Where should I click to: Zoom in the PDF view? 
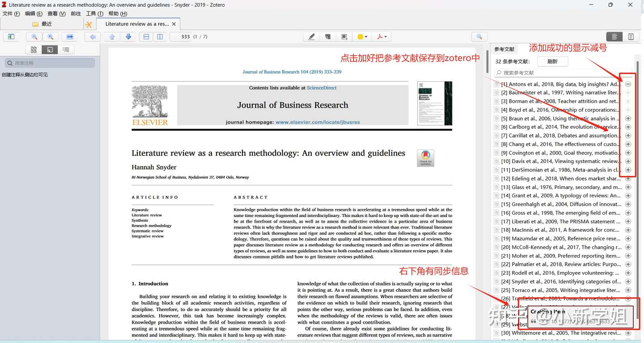click(51, 37)
